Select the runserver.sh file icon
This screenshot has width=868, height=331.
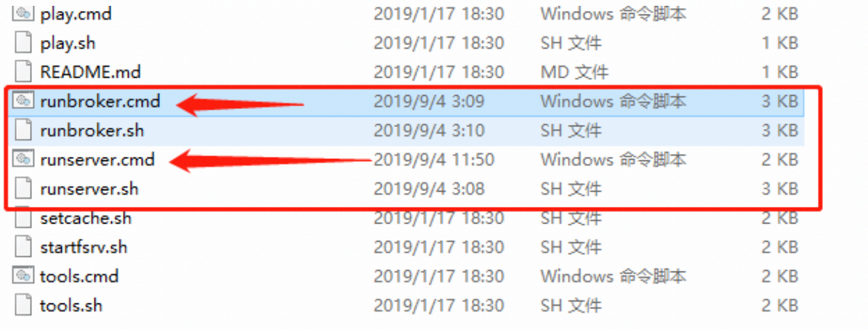click(x=23, y=189)
